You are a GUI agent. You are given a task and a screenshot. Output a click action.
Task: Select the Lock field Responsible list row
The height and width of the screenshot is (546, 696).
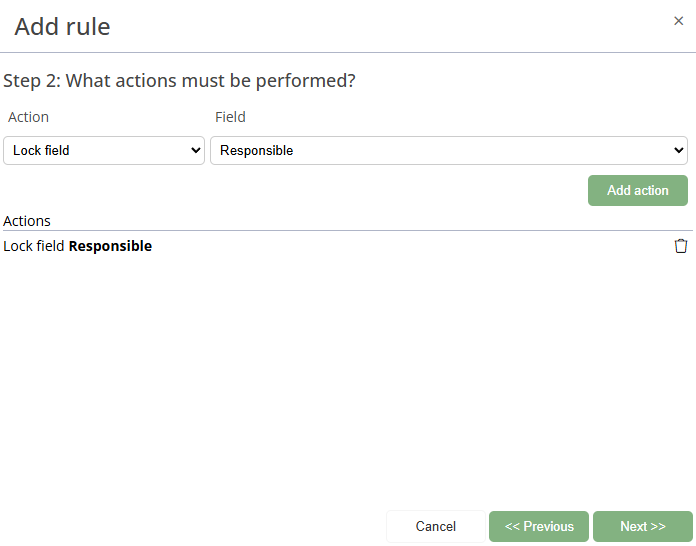pyautogui.click(x=300, y=246)
